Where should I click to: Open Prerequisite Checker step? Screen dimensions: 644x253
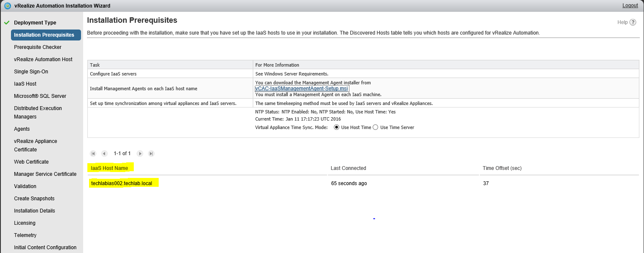click(38, 47)
